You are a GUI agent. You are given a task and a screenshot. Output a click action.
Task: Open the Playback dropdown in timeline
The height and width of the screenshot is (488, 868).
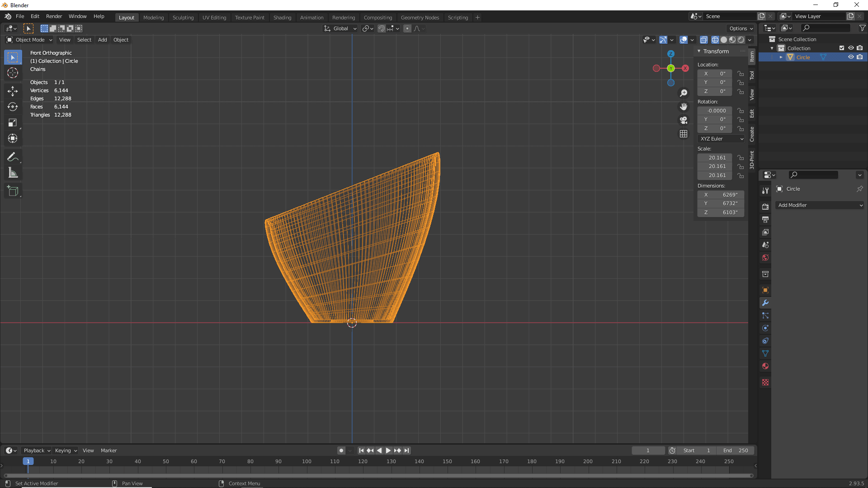click(x=37, y=450)
